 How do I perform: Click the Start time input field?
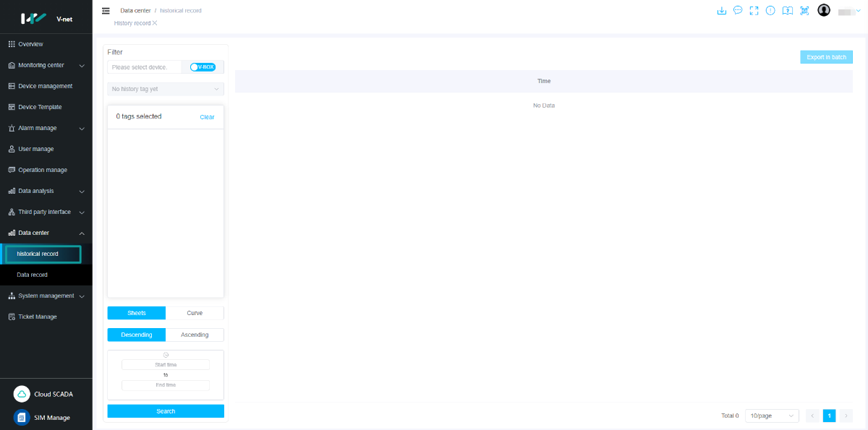coord(166,365)
